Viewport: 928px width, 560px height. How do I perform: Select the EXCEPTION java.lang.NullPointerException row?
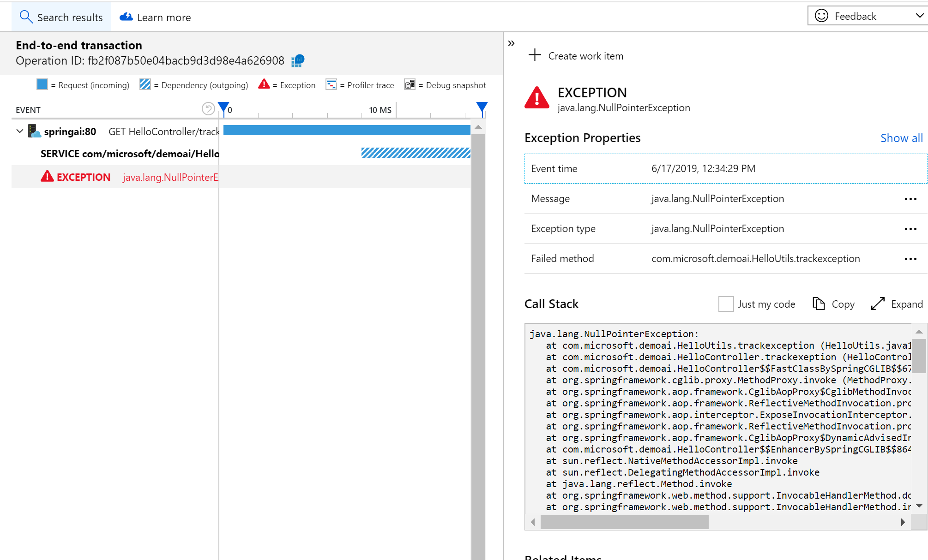(241, 177)
